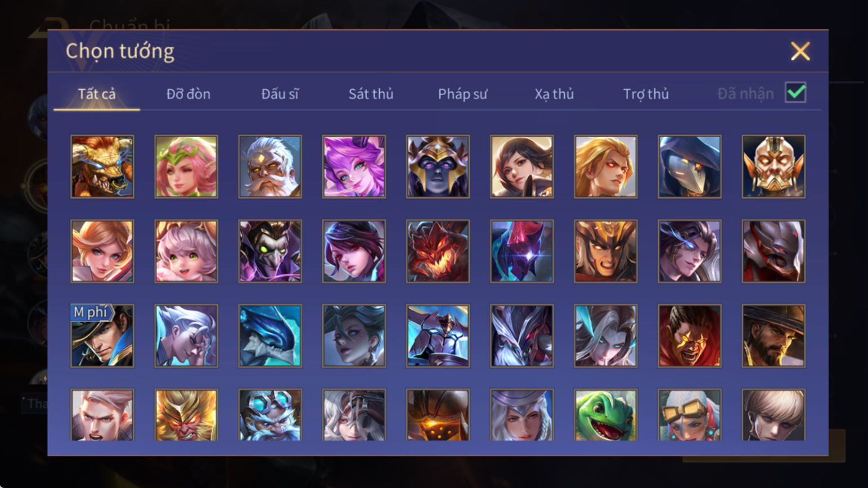The image size is (868, 488).
Task: Switch to the Đỡ đòn tab
Action: (x=188, y=94)
